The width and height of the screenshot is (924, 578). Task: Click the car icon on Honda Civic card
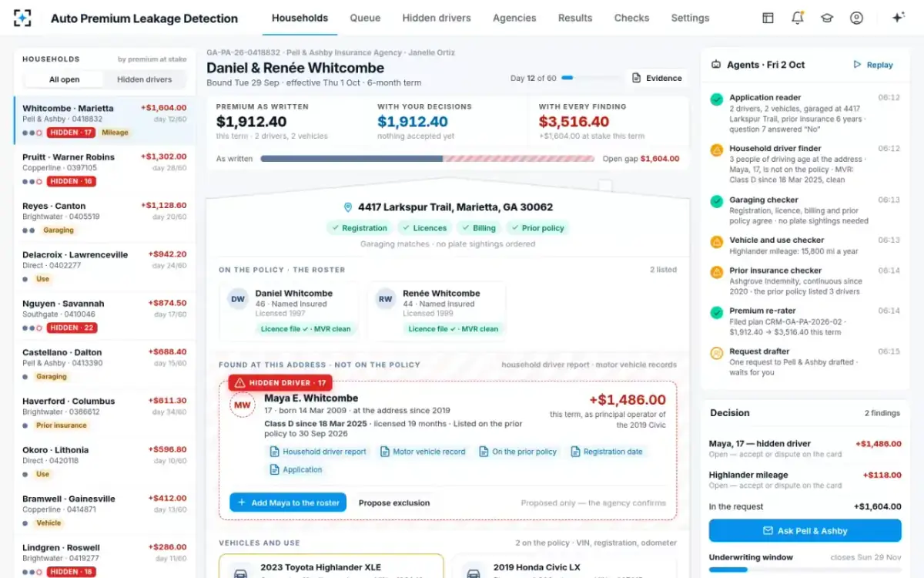pos(474,573)
